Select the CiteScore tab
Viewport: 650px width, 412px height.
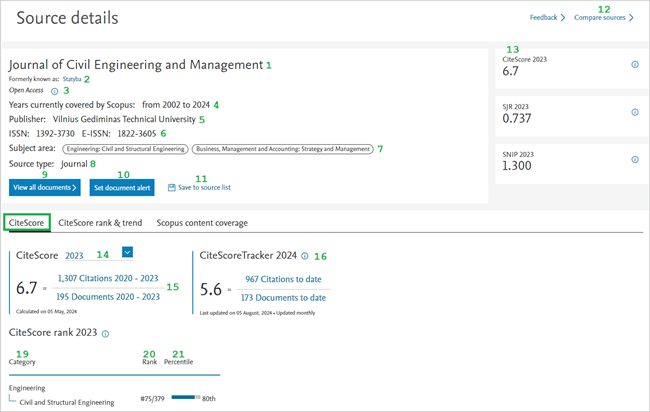pyautogui.click(x=27, y=223)
